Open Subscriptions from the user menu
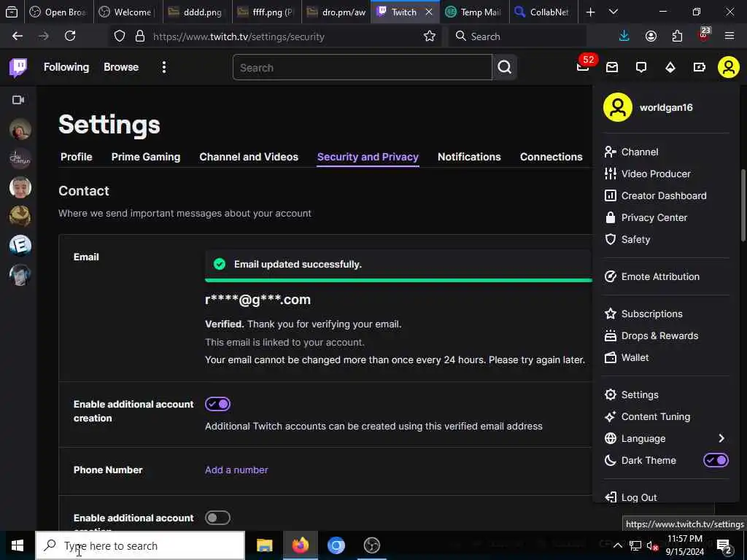This screenshot has height=560, width=747. coord(665,314)
